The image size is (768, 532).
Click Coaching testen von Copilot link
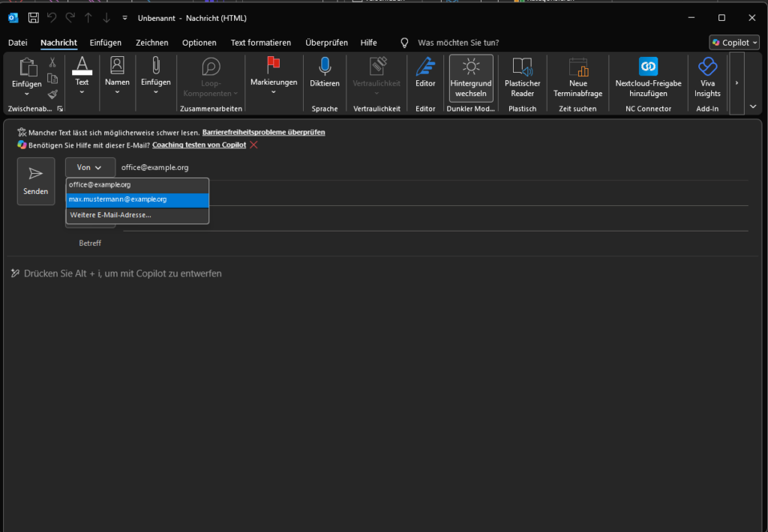click(199, 145)
